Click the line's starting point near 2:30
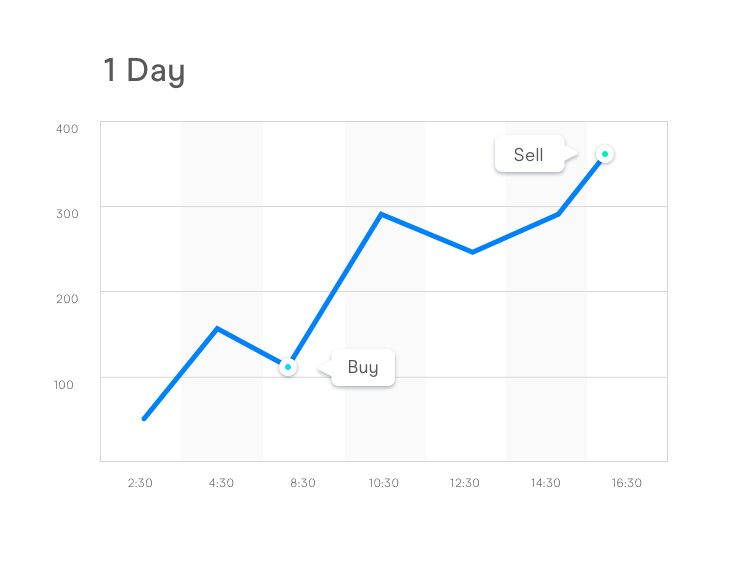Screen dimensions: 750x566 144,419
